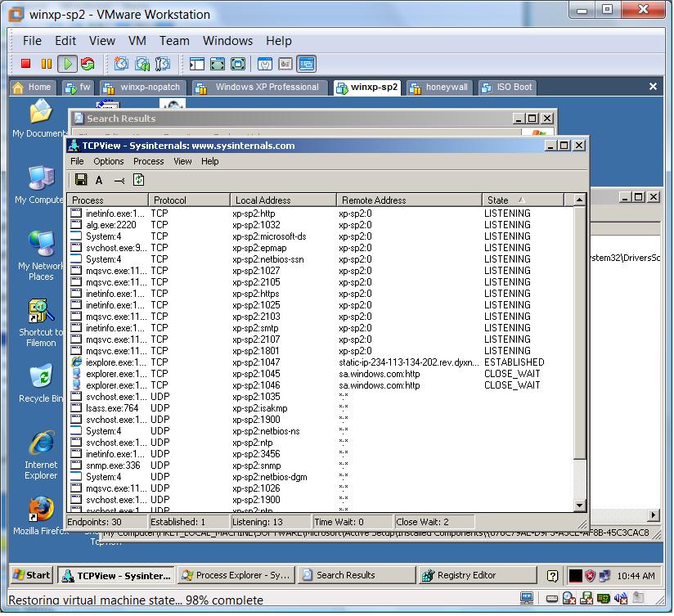Screen dimensions: 674x616
Task: Select the My Network Places desktop icon
Action: click(x=40, y=256)
